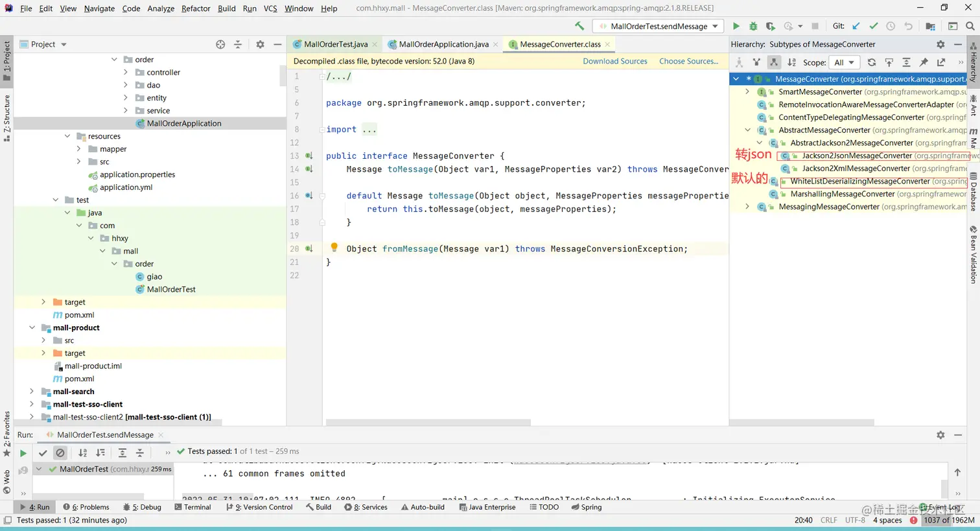Click the Choose Sources... link
The width and height of the screenshot is (980, 531).
pyautogui.click(x=689, y=61)
